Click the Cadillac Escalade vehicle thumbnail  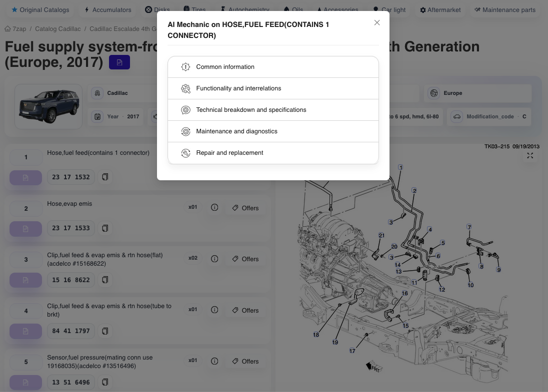[x=48, y=106]
